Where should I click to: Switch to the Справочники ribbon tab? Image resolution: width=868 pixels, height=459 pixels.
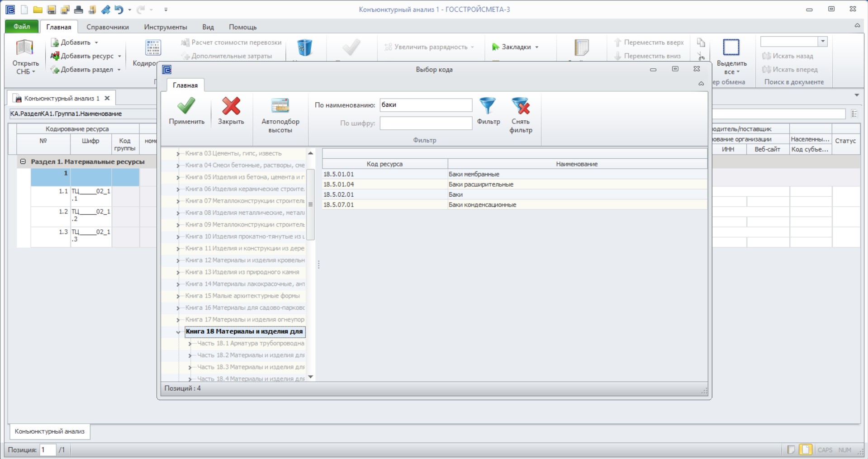click(107, 27)
